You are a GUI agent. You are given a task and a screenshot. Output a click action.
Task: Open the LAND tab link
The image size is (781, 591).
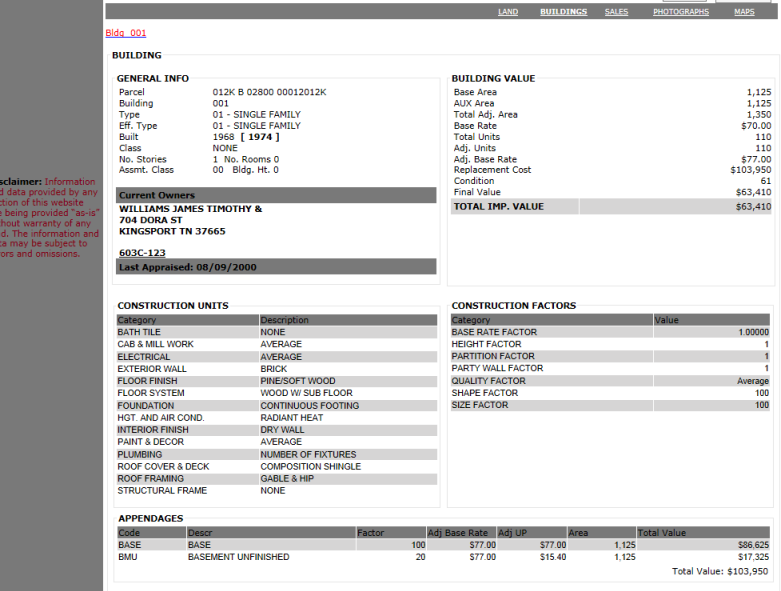508,11
